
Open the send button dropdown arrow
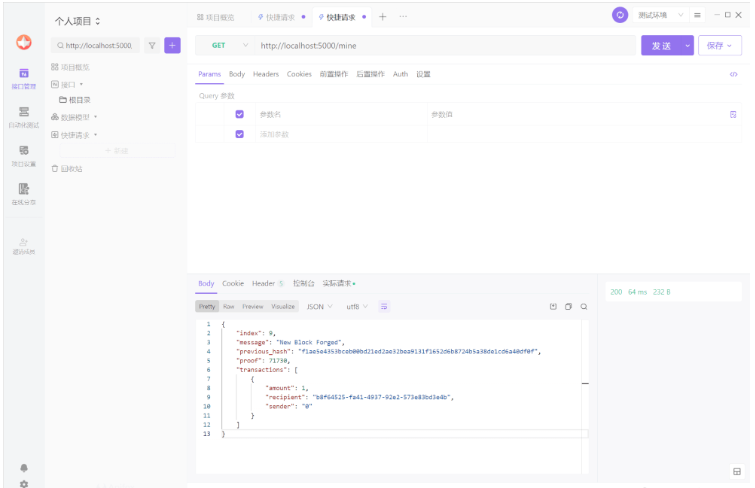(x=687, y=45)
